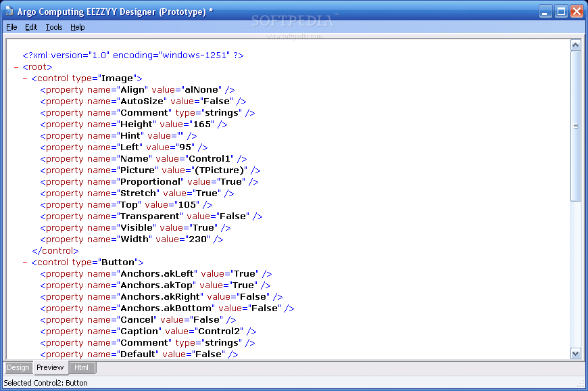Click the Visible True property line
This screenshot has width=588, height=391.
point(135,228)
